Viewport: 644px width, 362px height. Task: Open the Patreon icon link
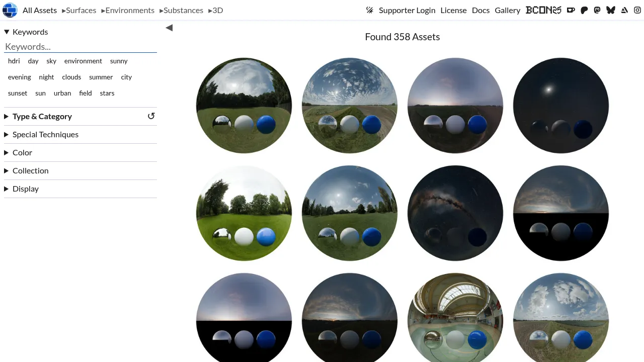click(584, 10)
